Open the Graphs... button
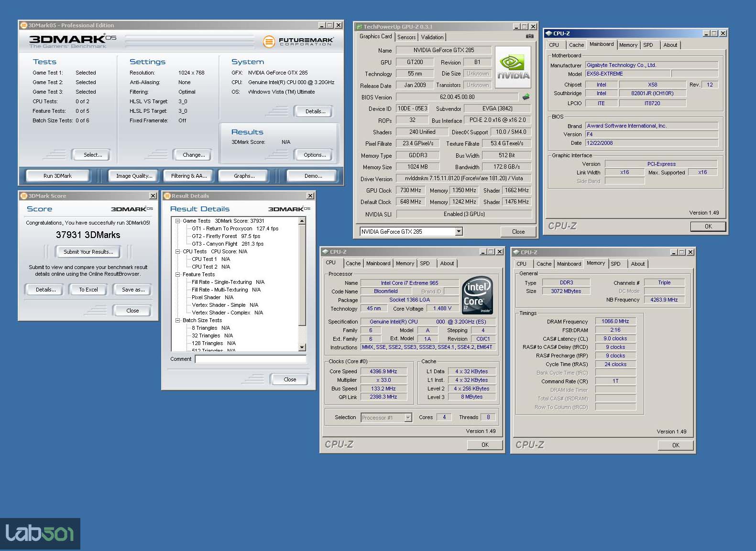Viewport: 756px width, 551px height. [244, 176]
